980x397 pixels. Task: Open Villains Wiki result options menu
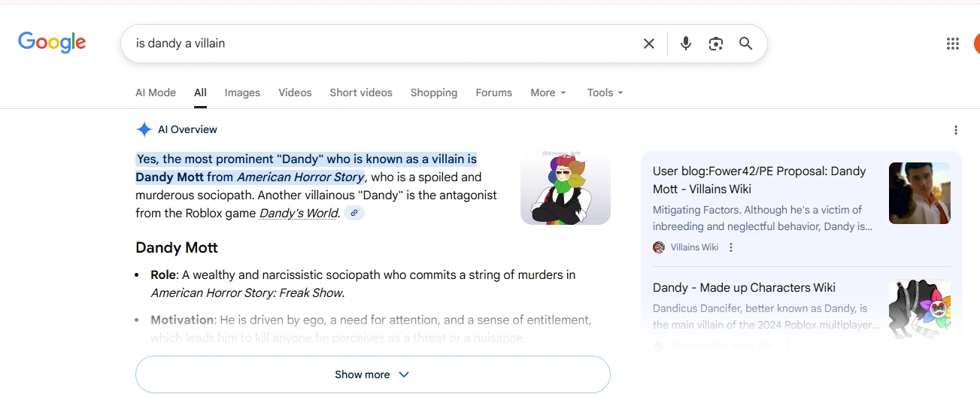[x=731, y=247]
